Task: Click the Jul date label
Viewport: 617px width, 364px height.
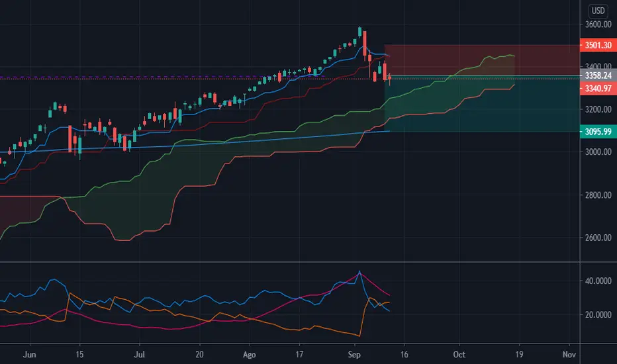Action: tap(139, 355)
